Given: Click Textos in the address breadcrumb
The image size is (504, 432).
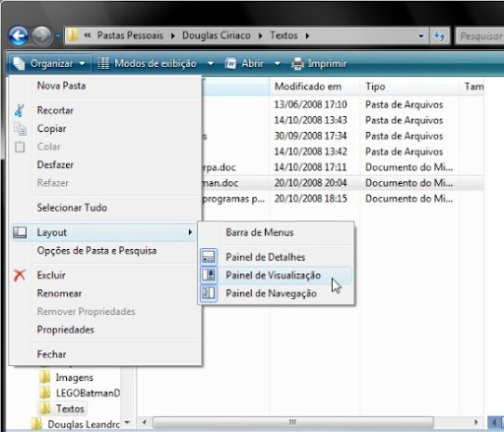Looking at the screenshot, I should click(283, 35).
